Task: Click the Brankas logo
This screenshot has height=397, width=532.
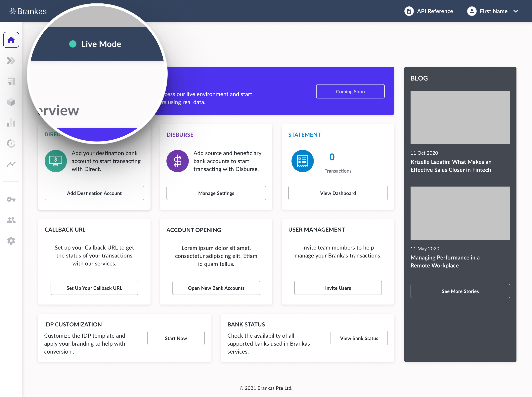Action: [28, 11]
